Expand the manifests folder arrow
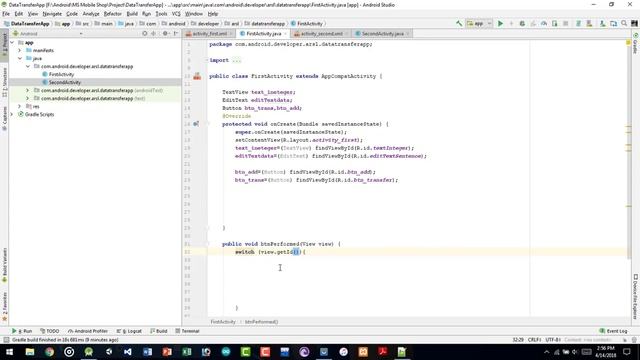The height and width of the screenshot is (360, 640). click(20, 51)
